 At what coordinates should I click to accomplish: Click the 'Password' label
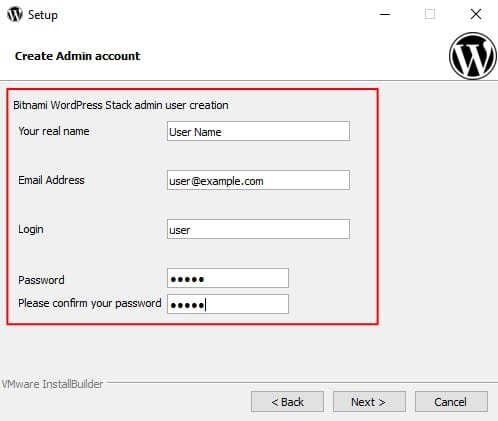tap(41, 280)
